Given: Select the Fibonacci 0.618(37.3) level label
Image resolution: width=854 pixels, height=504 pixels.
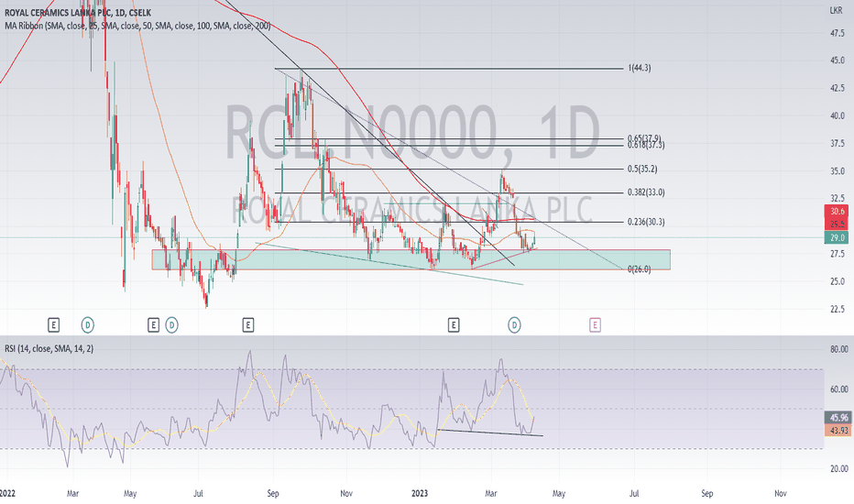Looking at the screenshot, I should [646, 146].
